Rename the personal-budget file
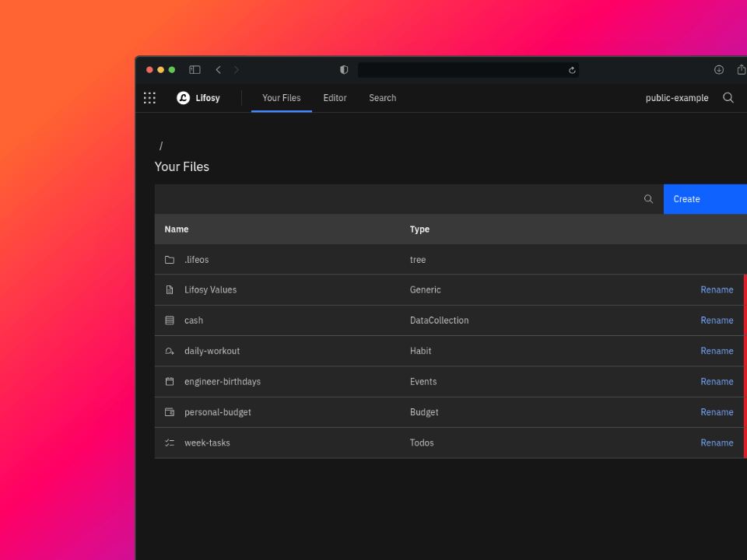Viewport: 747px width, 560px height. click(717, 412)
